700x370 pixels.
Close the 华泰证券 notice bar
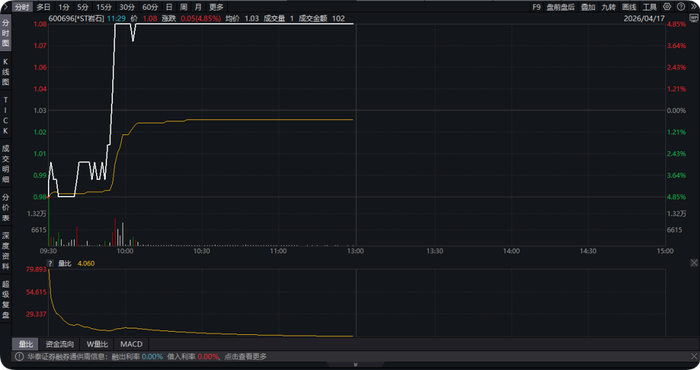pos(694,356)
